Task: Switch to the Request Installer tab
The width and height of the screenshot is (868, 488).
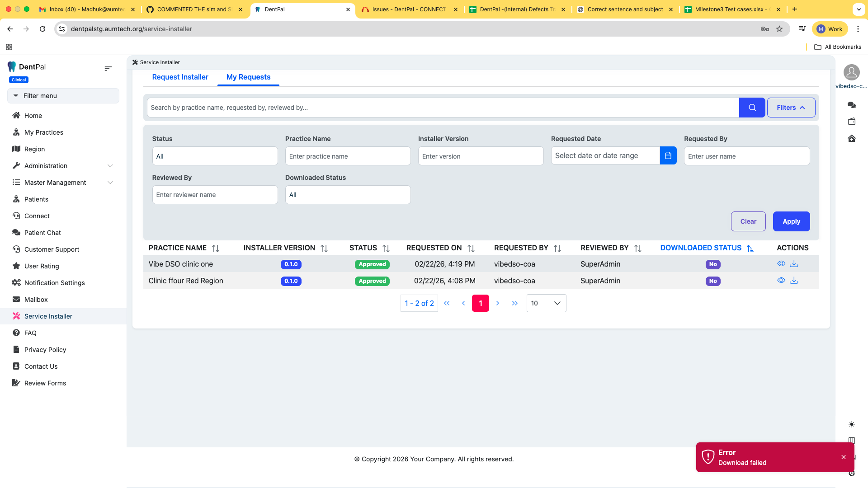Action: coord(180,77)
